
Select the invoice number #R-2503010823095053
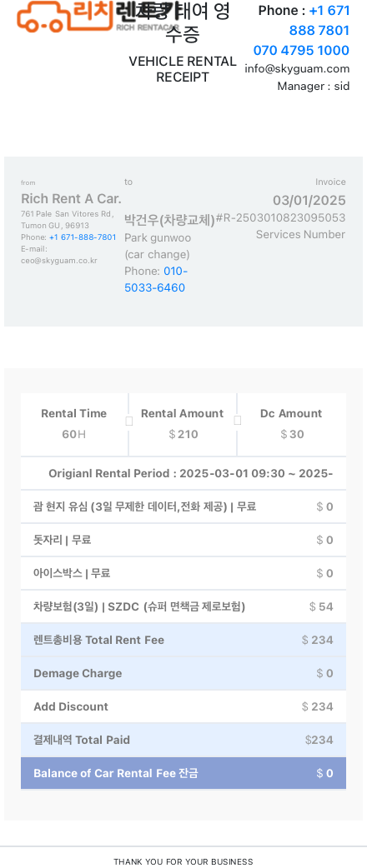pos(280,217)
